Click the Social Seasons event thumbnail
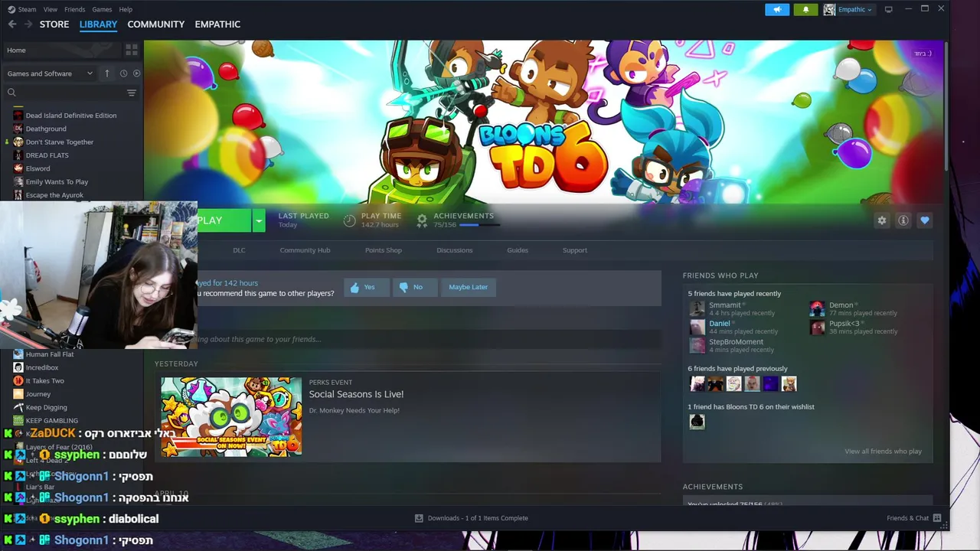This screenshot has height=551, width=980. coord(231,416)
